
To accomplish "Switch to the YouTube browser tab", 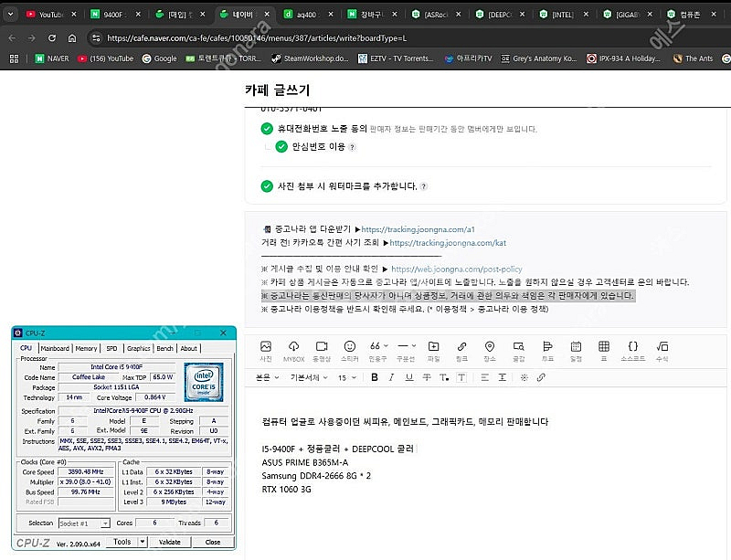I will (x=51, y=15).
